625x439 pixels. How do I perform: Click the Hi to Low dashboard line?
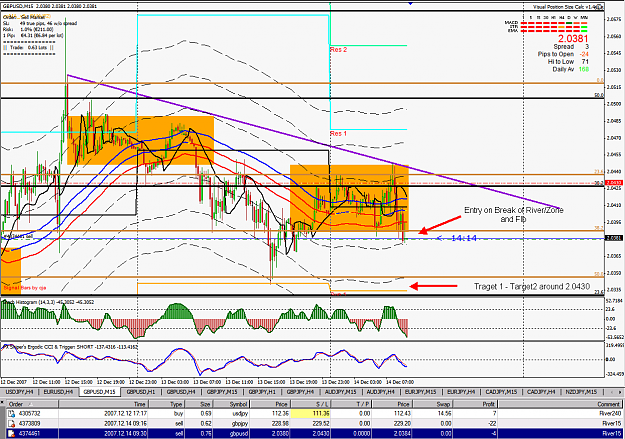point(568,61)
